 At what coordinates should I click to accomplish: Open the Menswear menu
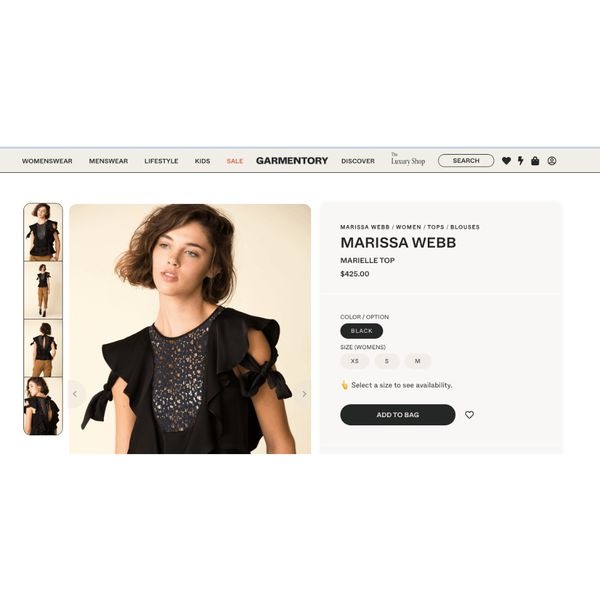pos(108,161)
